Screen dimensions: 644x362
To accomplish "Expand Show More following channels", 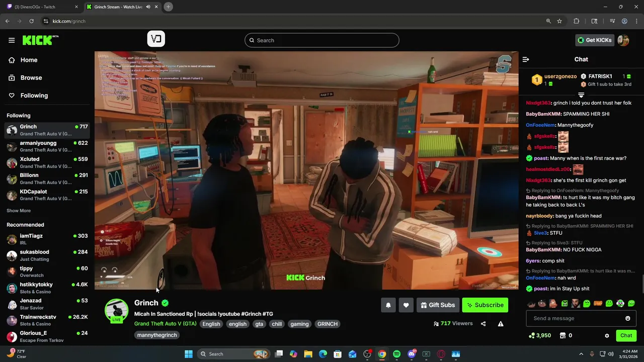I will pos(19,211).
